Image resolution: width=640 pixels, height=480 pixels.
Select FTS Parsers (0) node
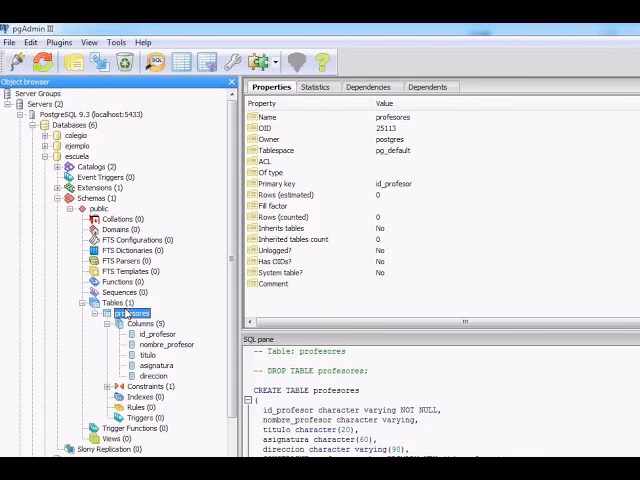[127, 261]
